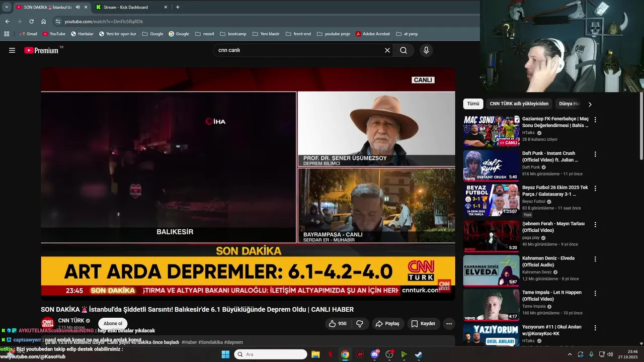Open Steam from the taskbar
The image size is (644, 362).
(419, 354)
